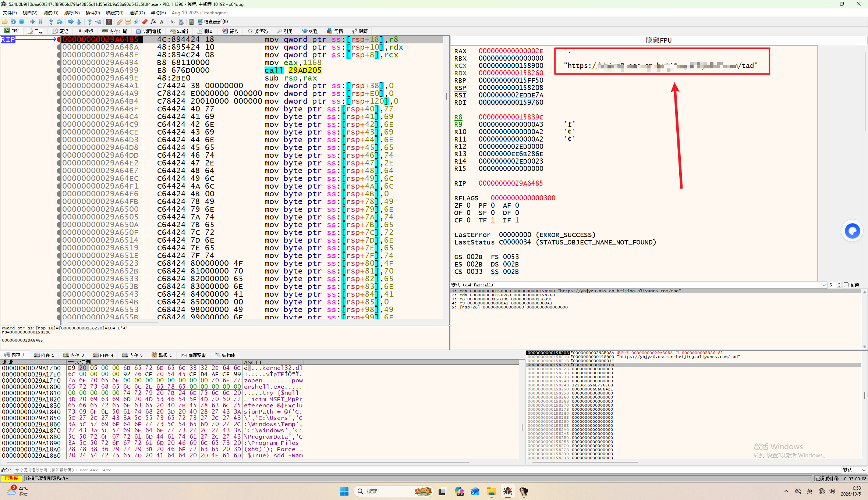The height and width of the screenshot is (500, 868).
Task: Check for updates globe button
Action: 213,22
